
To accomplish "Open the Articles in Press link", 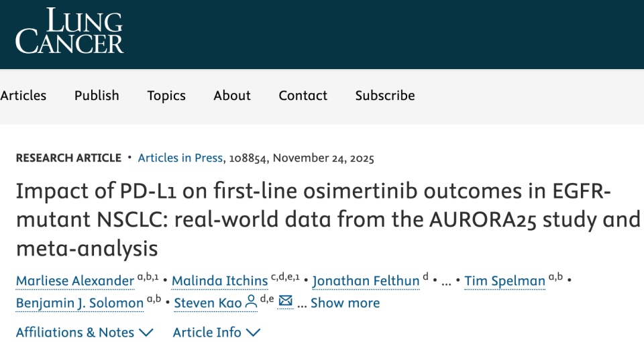I will (x=180, y=158).
